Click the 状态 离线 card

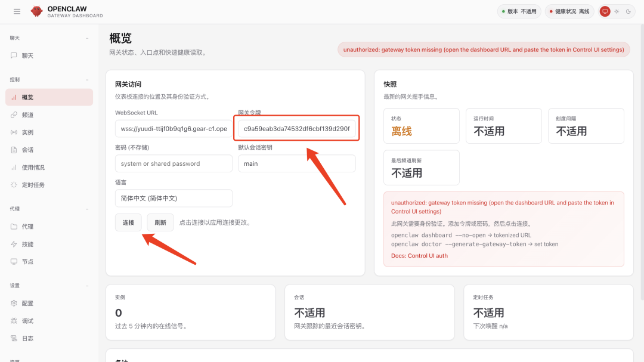422,126
